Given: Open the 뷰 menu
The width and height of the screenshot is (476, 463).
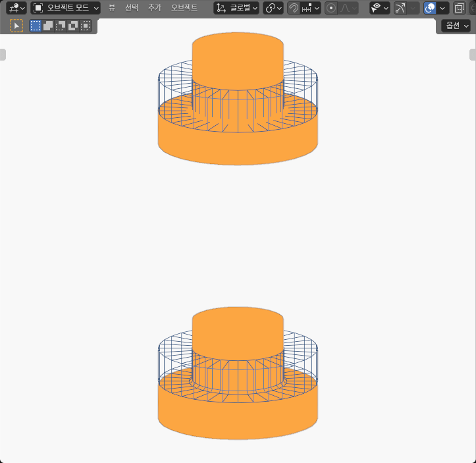Looking at the screenshot, I should pyautogui.click(x=112, y=8).
